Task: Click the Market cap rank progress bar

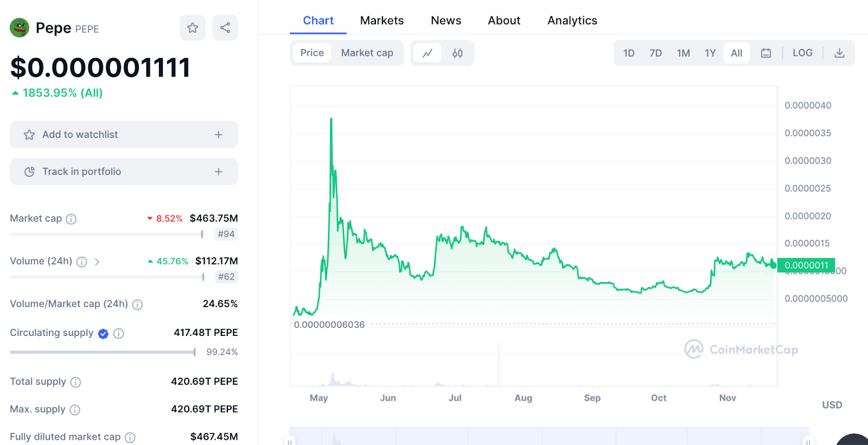Action: (106, 234)
